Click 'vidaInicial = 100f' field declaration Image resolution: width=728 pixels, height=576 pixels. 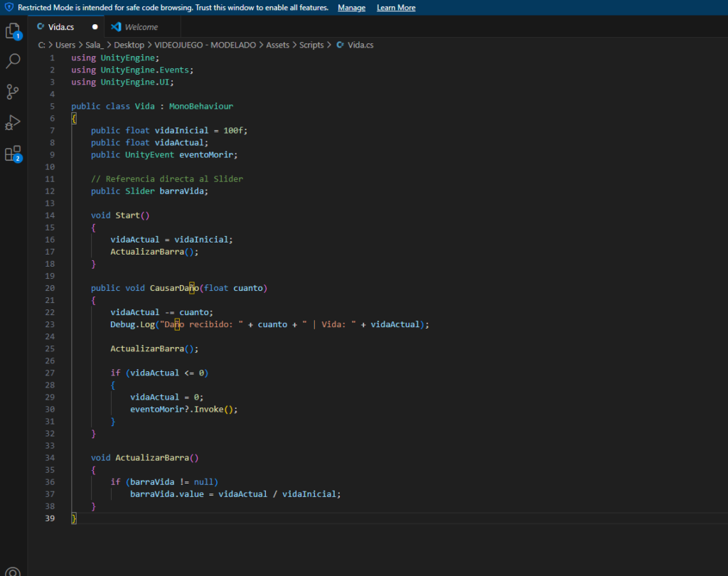click(199, 131)
